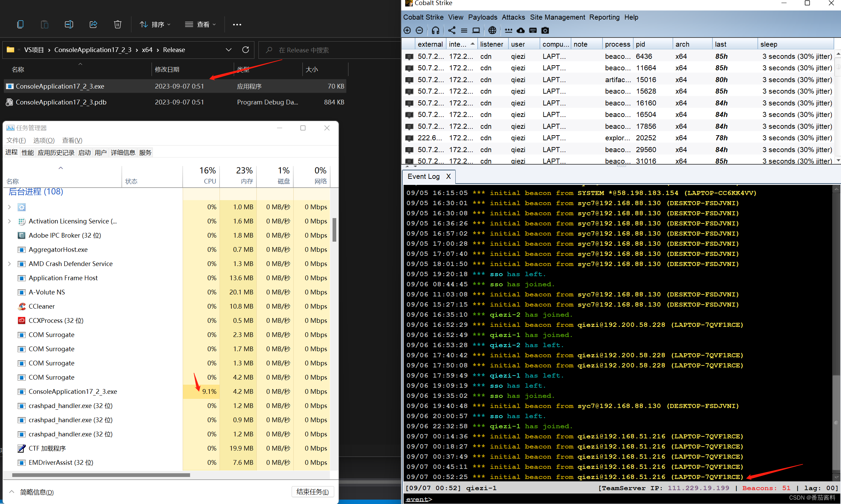Switch to 启动 tab in Task Manager
This screenshot has width=841, height=504.
[85, 152]
